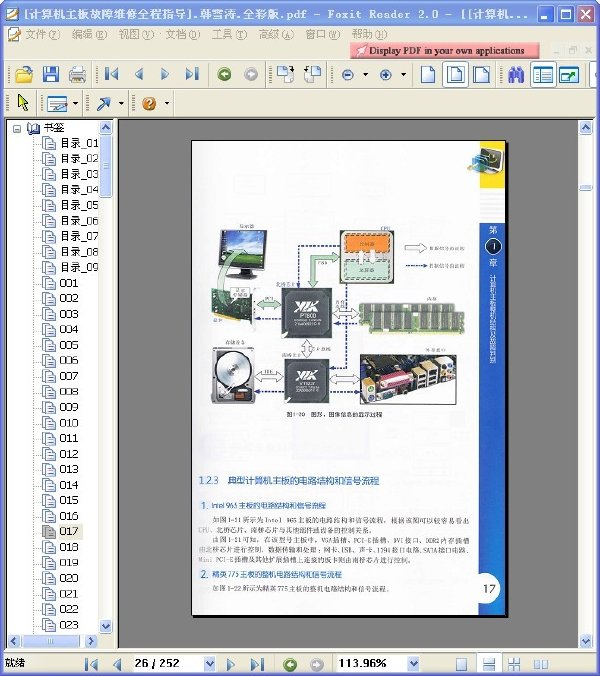The width and height of the screenshot is (600, 676).
Task: Open the Arrow drawing tool dropdown
Action: [x=121, y=103]
